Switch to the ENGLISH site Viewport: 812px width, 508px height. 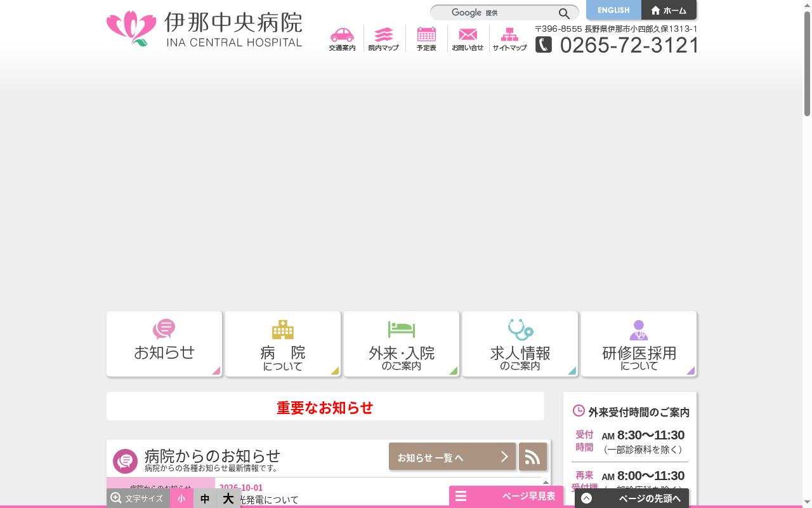(613, 10)
